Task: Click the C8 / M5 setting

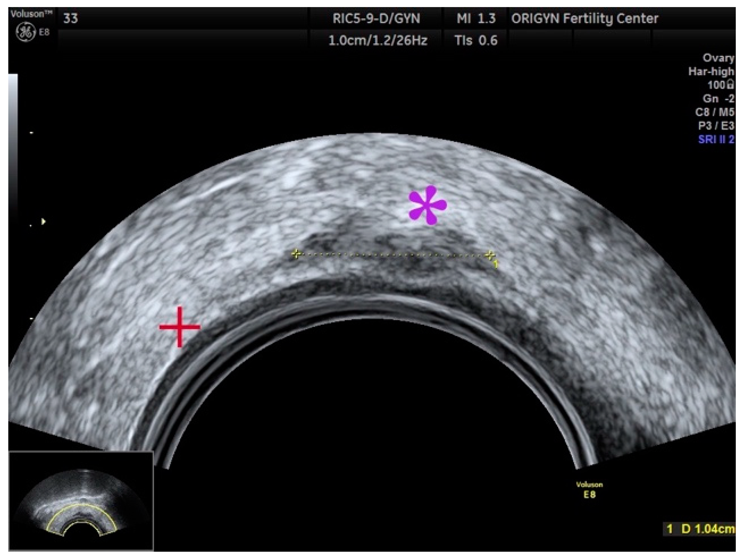Action: pos(715,112)
